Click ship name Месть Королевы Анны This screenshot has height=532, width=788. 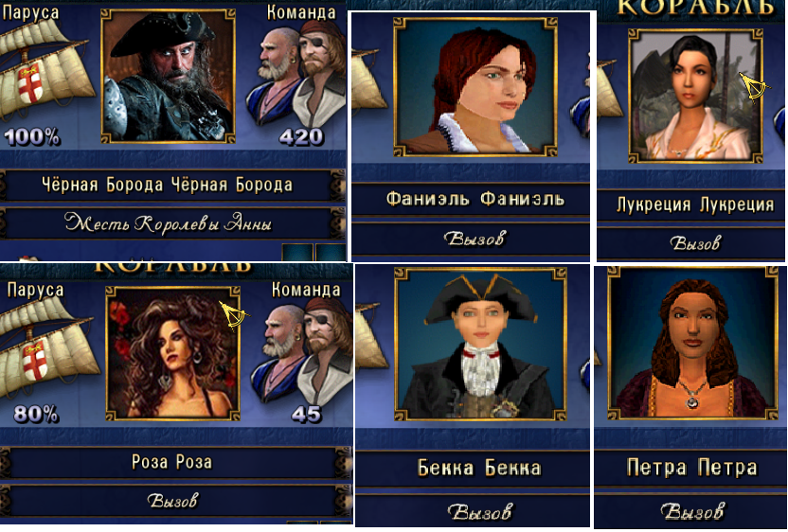(169, 223)
